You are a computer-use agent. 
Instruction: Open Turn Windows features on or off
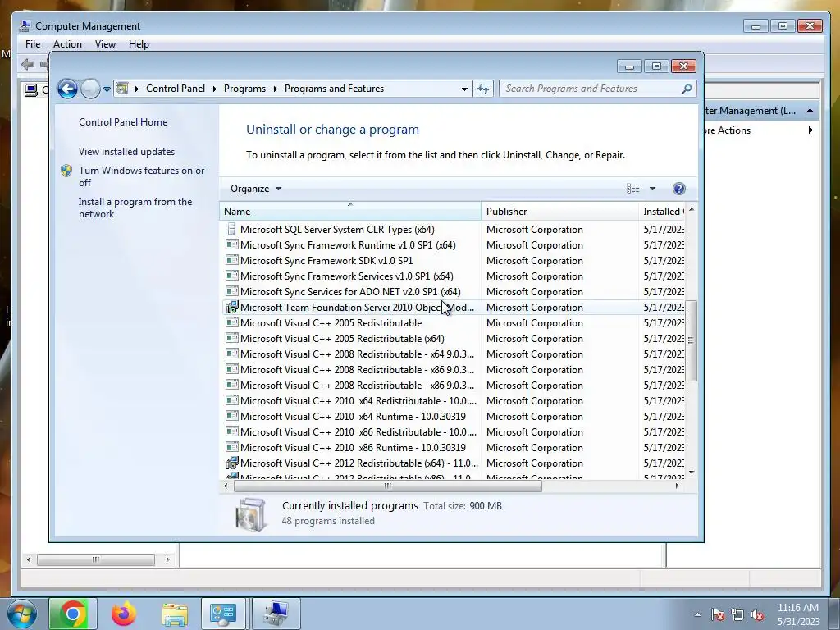(141, 176)
